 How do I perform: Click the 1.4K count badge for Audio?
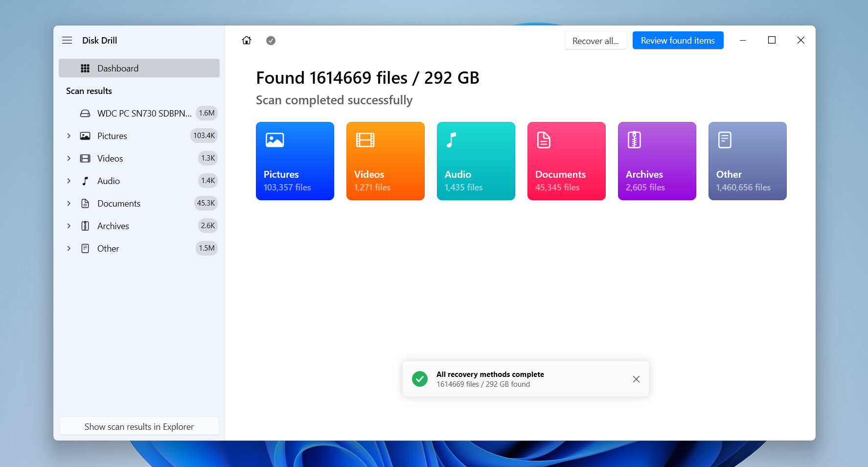point(208,181)
